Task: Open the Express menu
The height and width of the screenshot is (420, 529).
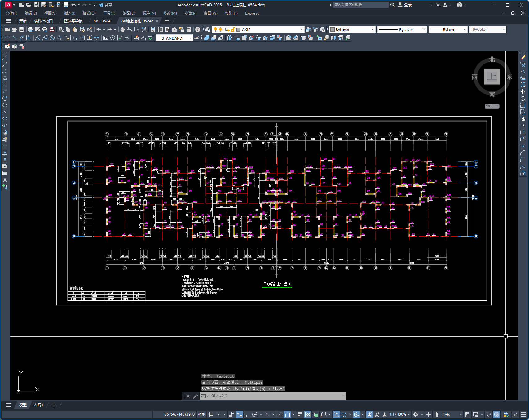Action: (x=252, y=13)
